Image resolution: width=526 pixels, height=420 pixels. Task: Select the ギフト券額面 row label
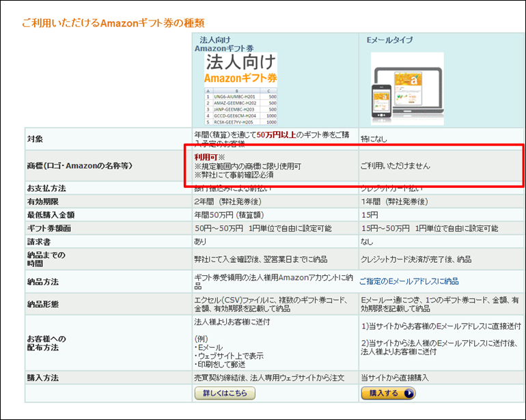(x=49, y=229)
